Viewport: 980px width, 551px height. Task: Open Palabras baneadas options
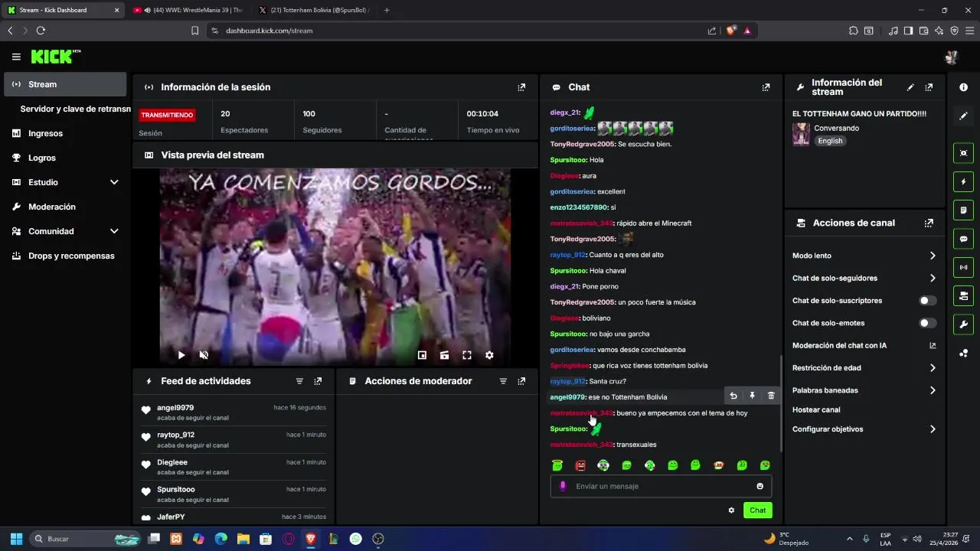tap(864, 390)
